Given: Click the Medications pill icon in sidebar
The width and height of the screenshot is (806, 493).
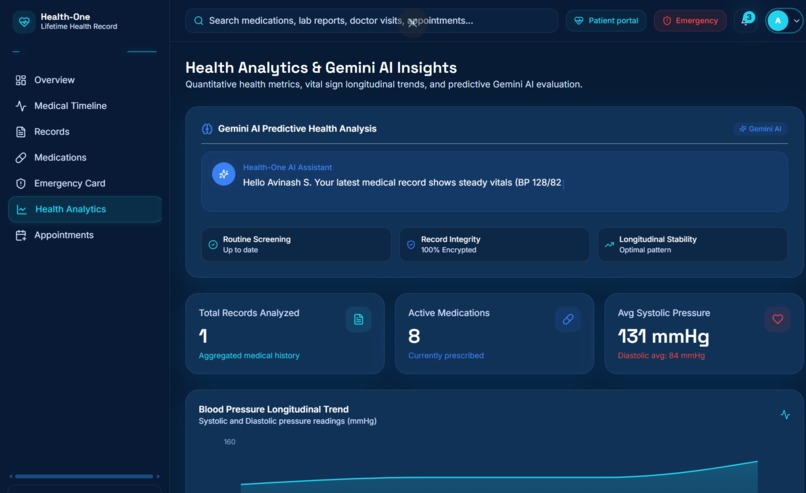Looking at the screenshot, I should click(x=21, y=158).
